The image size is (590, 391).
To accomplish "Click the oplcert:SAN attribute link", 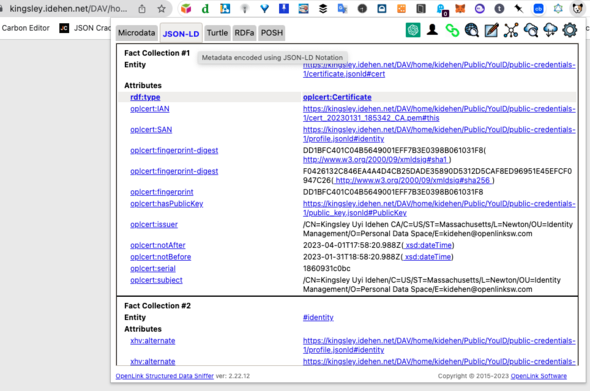I will click(x=151, y=130).
